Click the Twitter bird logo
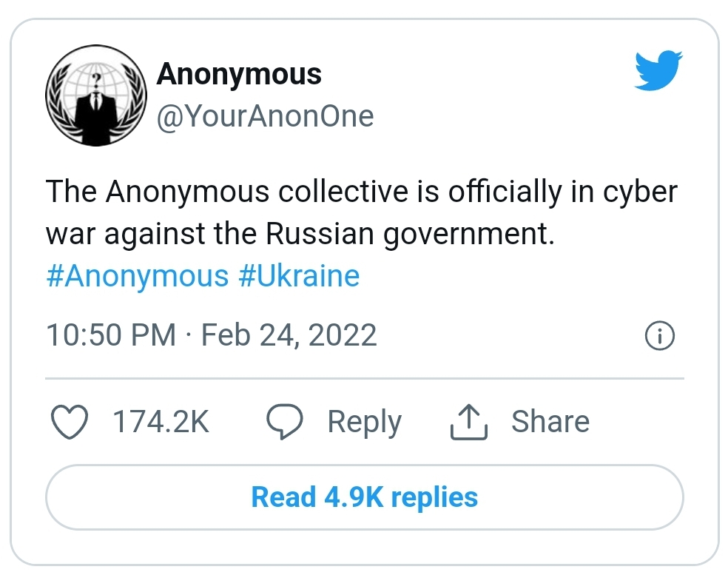This screenshot has height=575, width=728. (x=657, y=72)
